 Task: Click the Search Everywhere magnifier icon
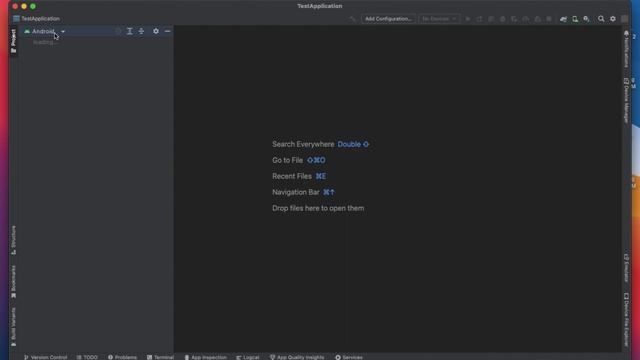601,19
